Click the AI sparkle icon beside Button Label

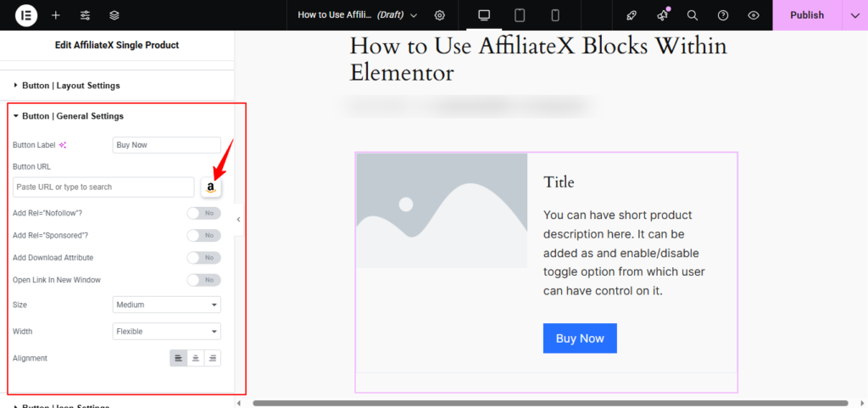click(x=63, y=145)
